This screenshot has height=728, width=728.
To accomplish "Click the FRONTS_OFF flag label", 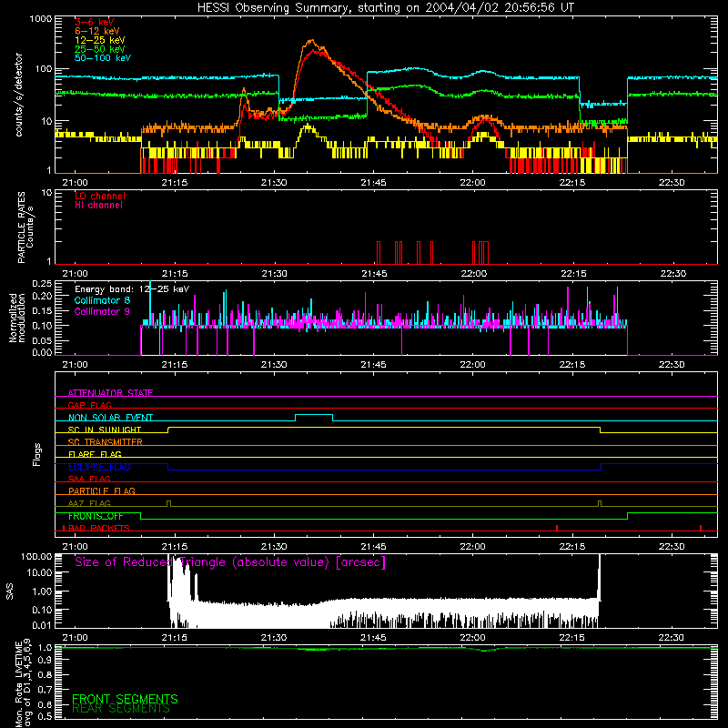I will click(96, 516).
